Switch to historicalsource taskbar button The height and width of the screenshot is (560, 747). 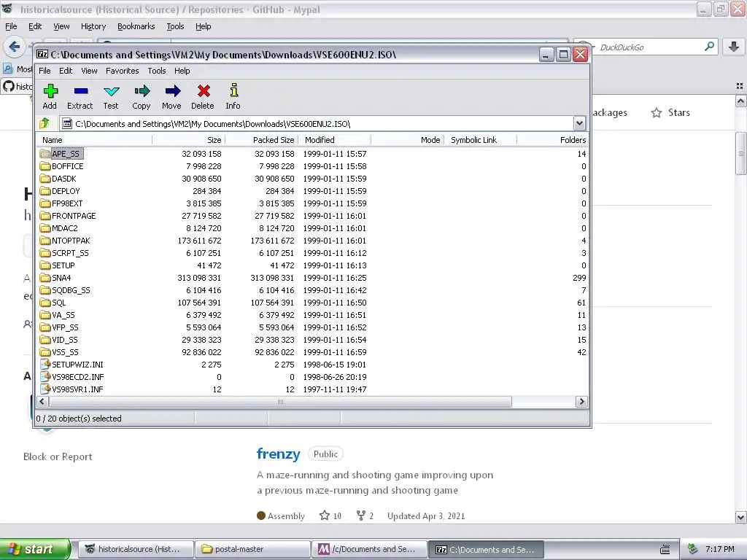tap(136, 549)
